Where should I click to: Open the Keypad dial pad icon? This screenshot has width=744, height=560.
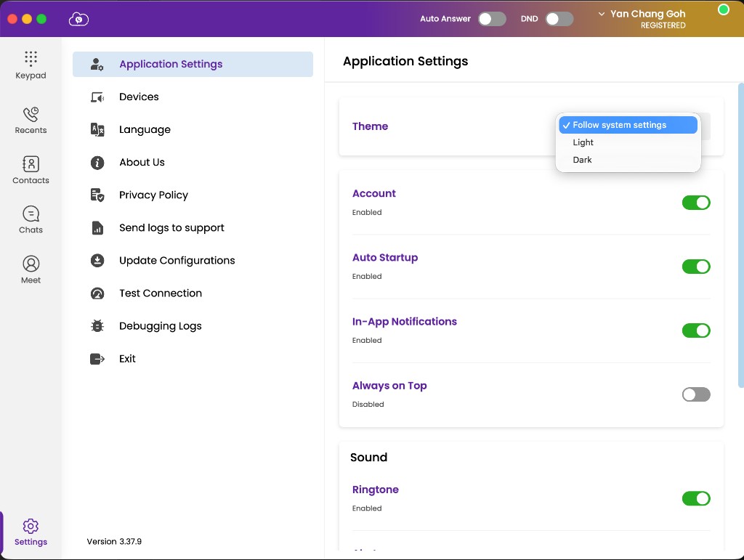point(31,58)
